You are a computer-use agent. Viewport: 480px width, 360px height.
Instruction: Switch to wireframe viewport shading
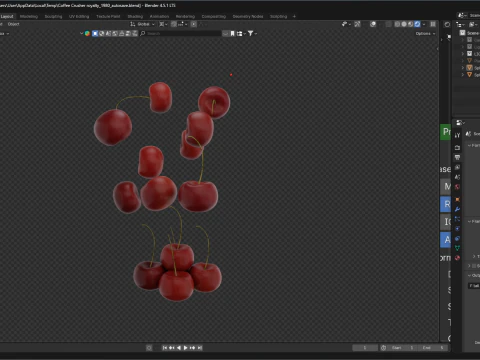(397, 24)
